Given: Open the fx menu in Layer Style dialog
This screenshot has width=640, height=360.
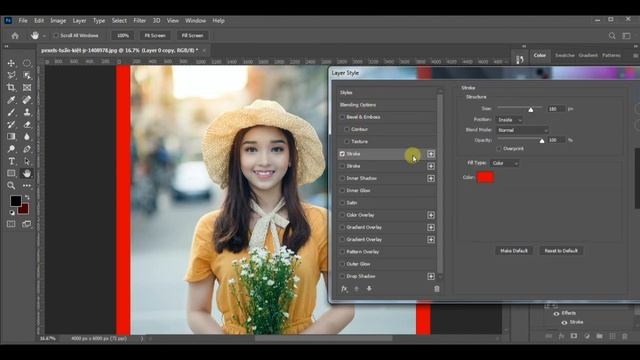Looking at the screenshot, I should [344, 289].
